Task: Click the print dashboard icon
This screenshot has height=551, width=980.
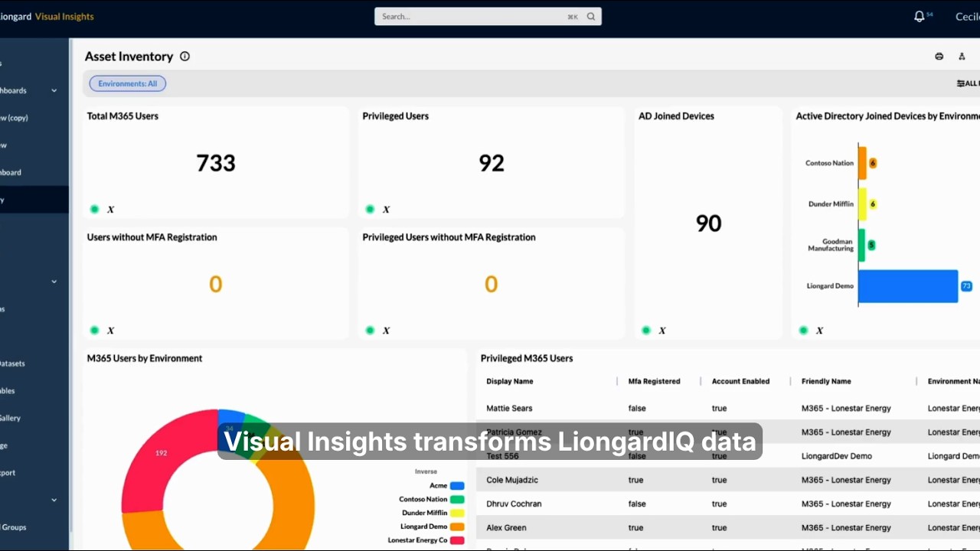Action: coord(939,57)
